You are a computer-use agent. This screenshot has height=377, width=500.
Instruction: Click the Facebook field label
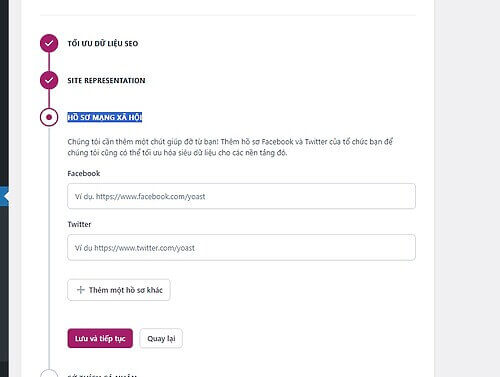(84, 173)
